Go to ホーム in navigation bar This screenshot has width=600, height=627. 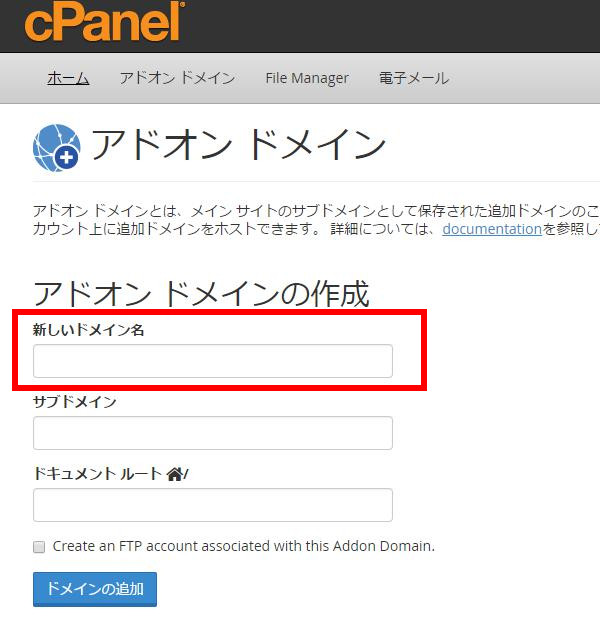coord(68,78)
